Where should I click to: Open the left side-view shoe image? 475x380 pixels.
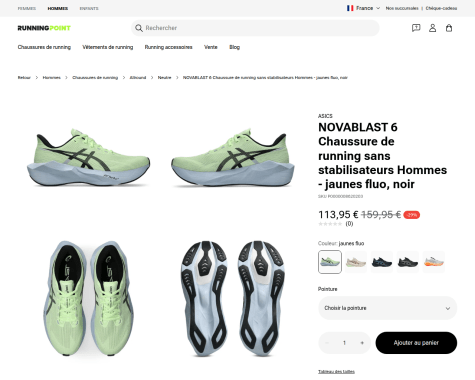pyautogui.click(x=88, y=157)
